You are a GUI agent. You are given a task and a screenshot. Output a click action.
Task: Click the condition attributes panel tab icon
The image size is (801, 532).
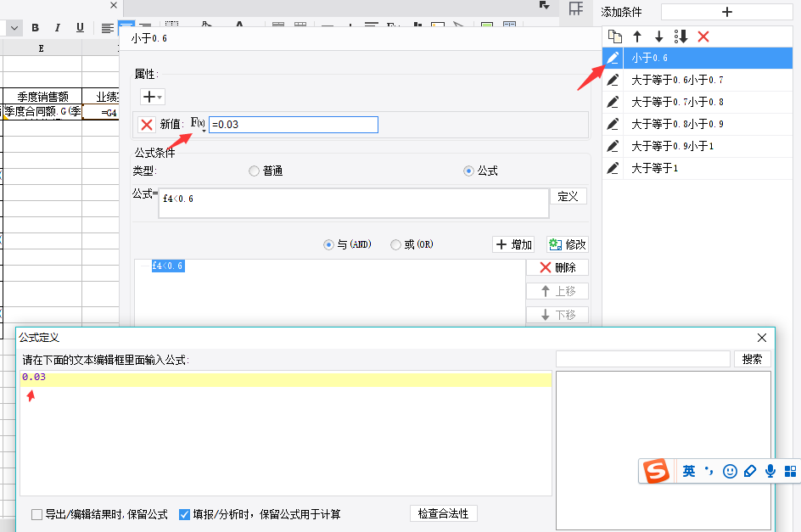(576, 8)
